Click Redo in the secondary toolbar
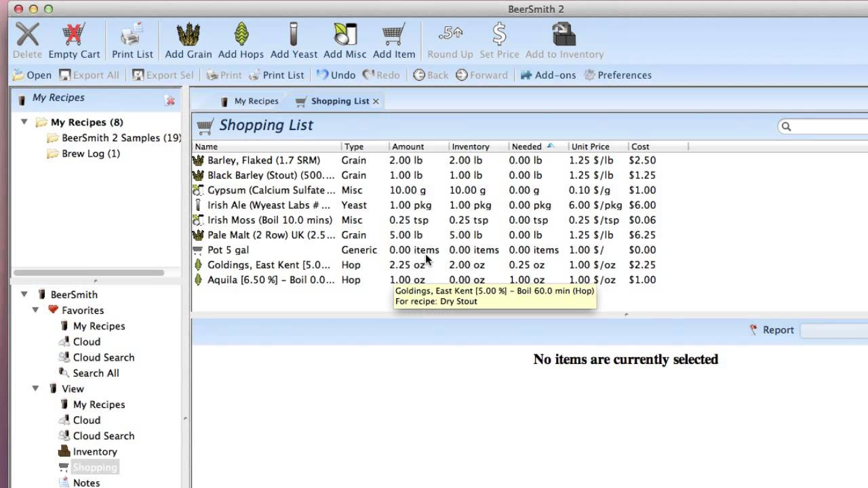 (381, 75)
